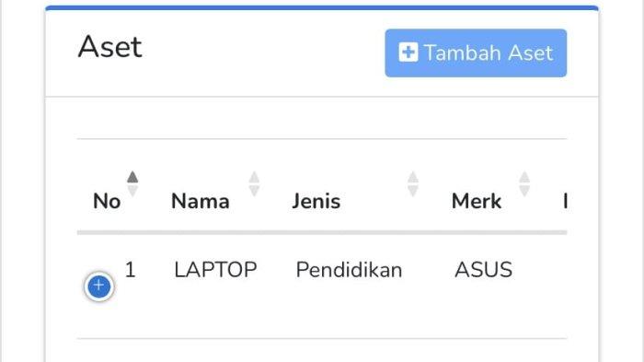Sort table by clicking Nama header

pos(201,201)
